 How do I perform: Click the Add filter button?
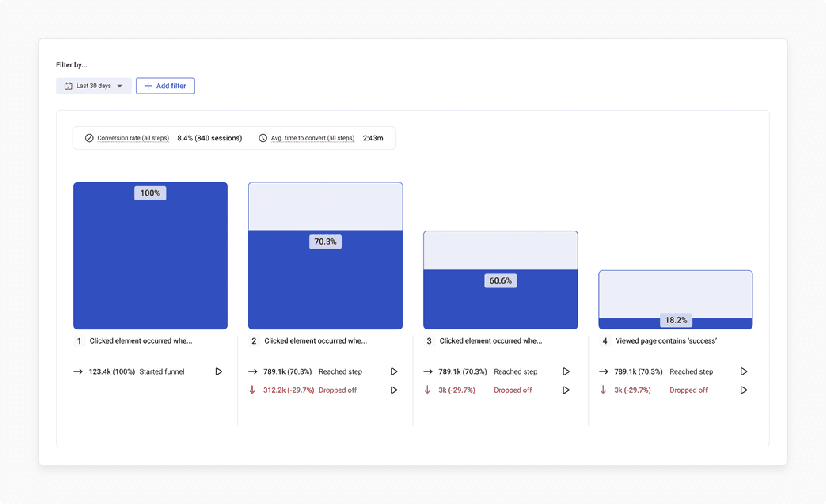[165, 86]
